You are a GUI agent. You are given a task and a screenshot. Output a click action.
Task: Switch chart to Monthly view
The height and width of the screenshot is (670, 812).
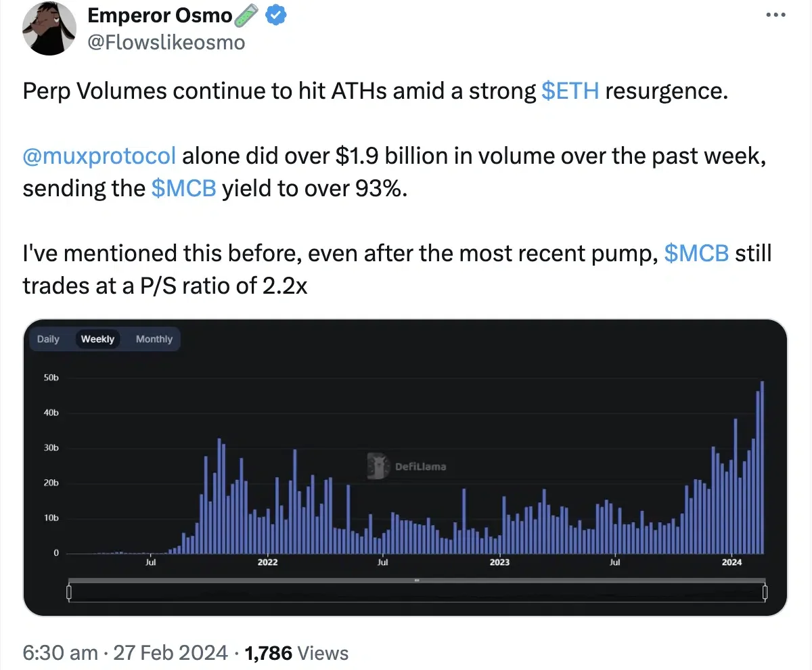click(154, 339)
